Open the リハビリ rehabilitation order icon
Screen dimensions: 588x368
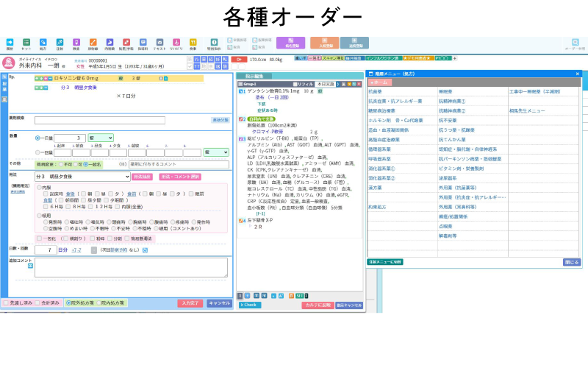176,43
